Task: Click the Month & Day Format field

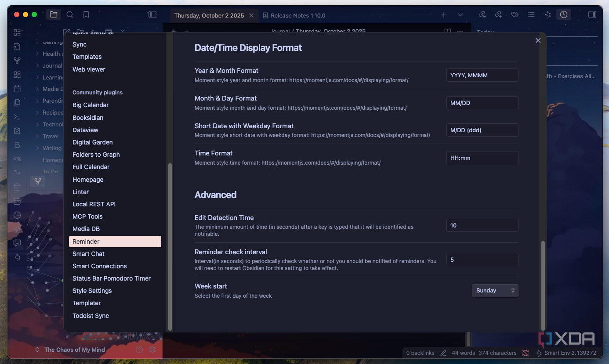Action: tap(482, 103)
